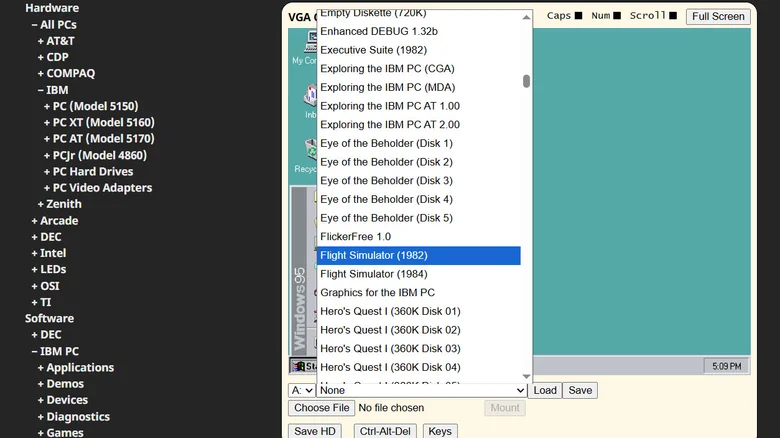Expand the PC XT (Model 5160) tree item

103,122
